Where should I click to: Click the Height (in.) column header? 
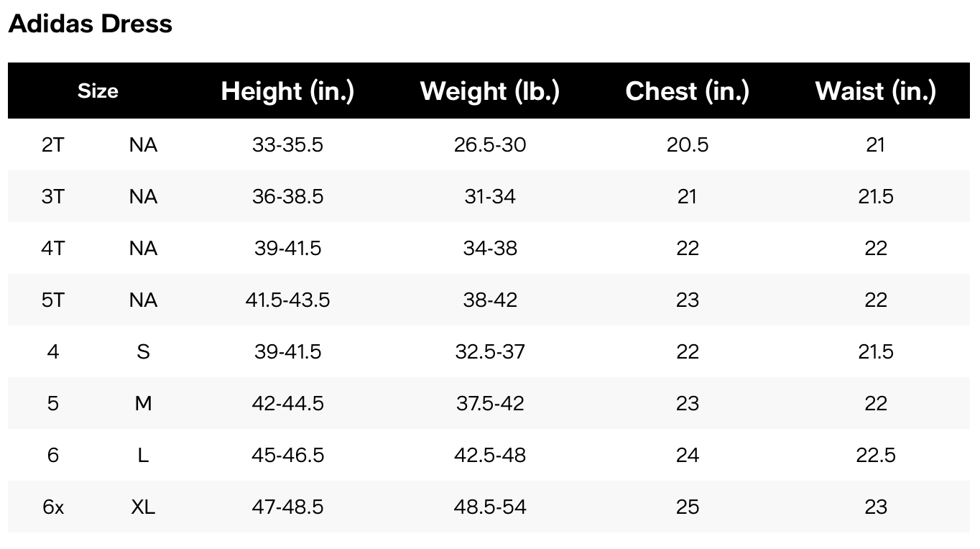pyautogui.click(x=287, y=91)
